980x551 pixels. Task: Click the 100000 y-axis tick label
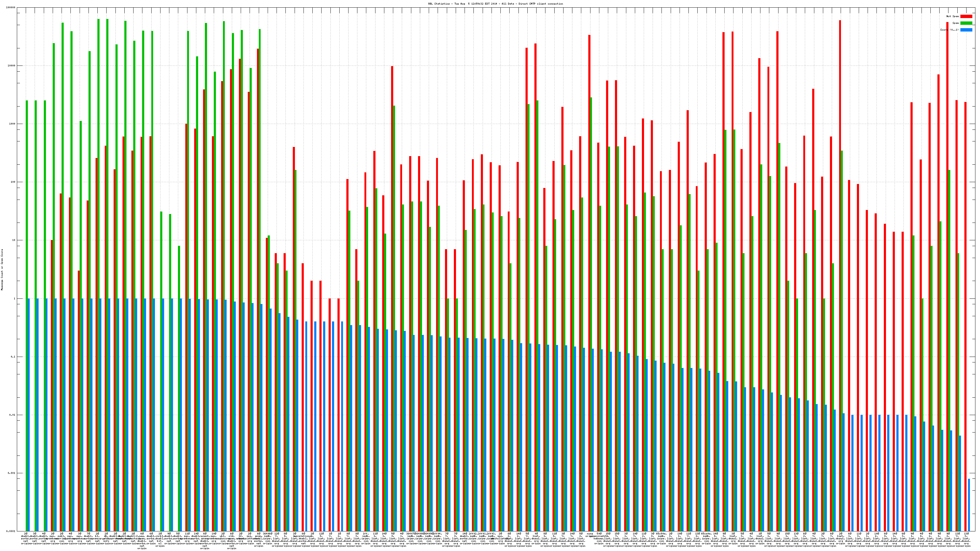[11, 8]
